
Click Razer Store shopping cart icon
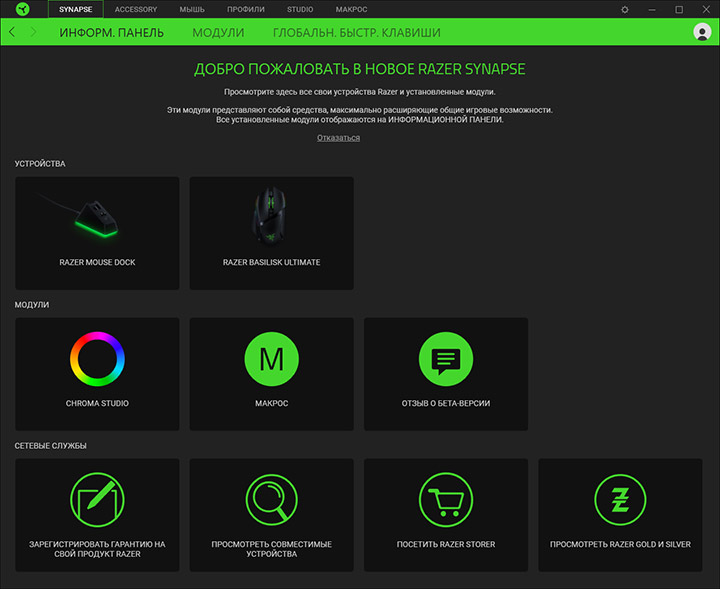445,499
